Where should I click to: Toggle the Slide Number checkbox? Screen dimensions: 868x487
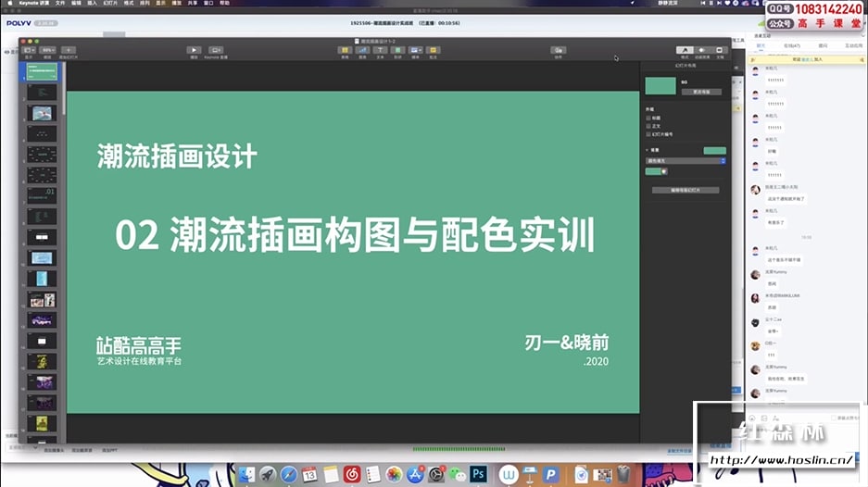648,134
